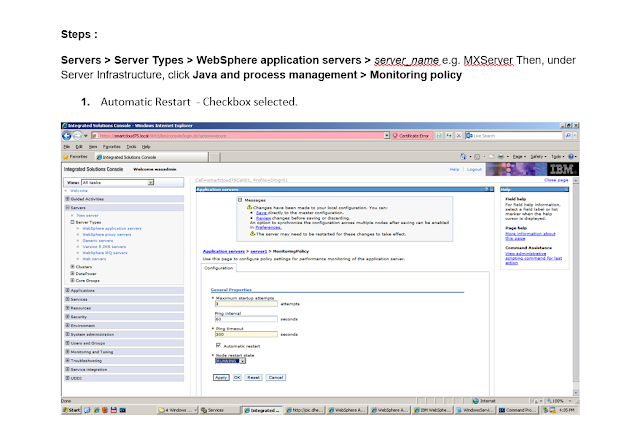Screen dimensions: 640x439
Task: Click the Show Desktop quick launch icon
Action: coord(87,410)
